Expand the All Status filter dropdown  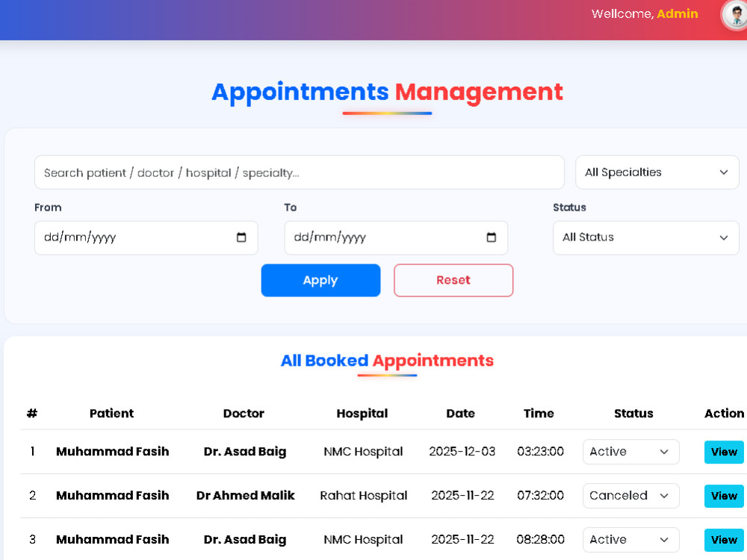pos(645,237)
